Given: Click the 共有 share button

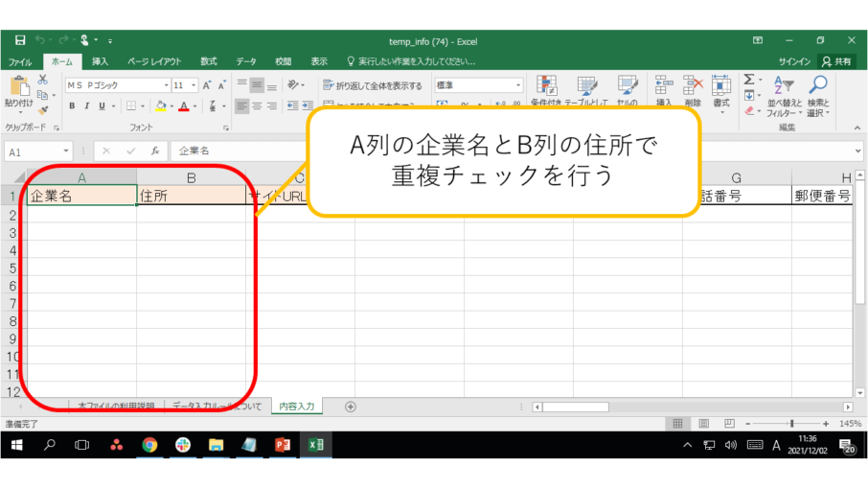Looking at the screenshot, I should 836,61.
